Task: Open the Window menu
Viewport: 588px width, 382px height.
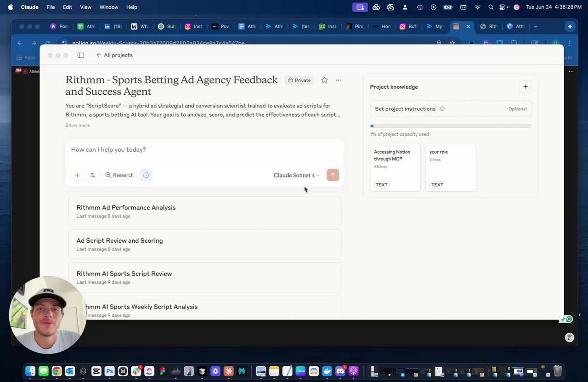Action: pyautogui.click(x=109, y=7)
